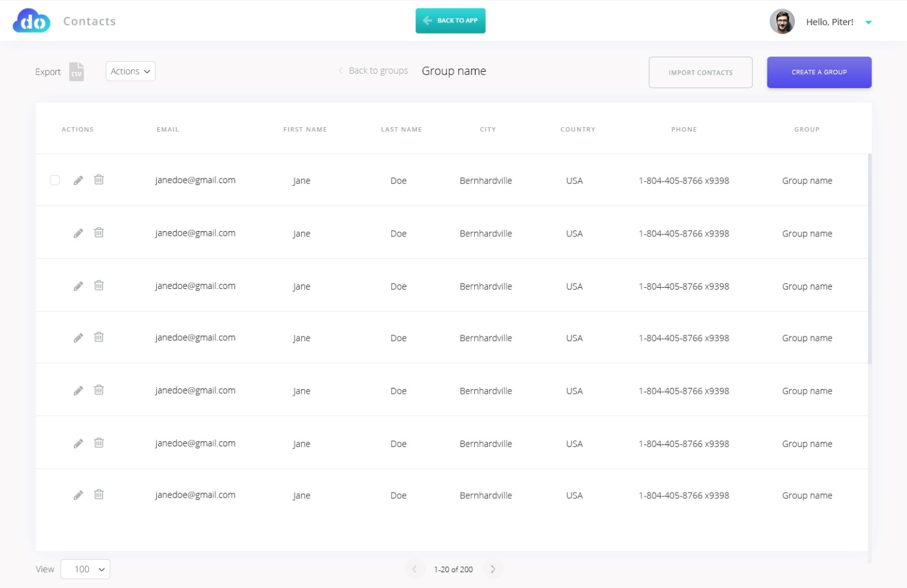The width and height of the screenshot is (907, 588).
Task: Open Piter's profile avatar
Action: [782, 22]
